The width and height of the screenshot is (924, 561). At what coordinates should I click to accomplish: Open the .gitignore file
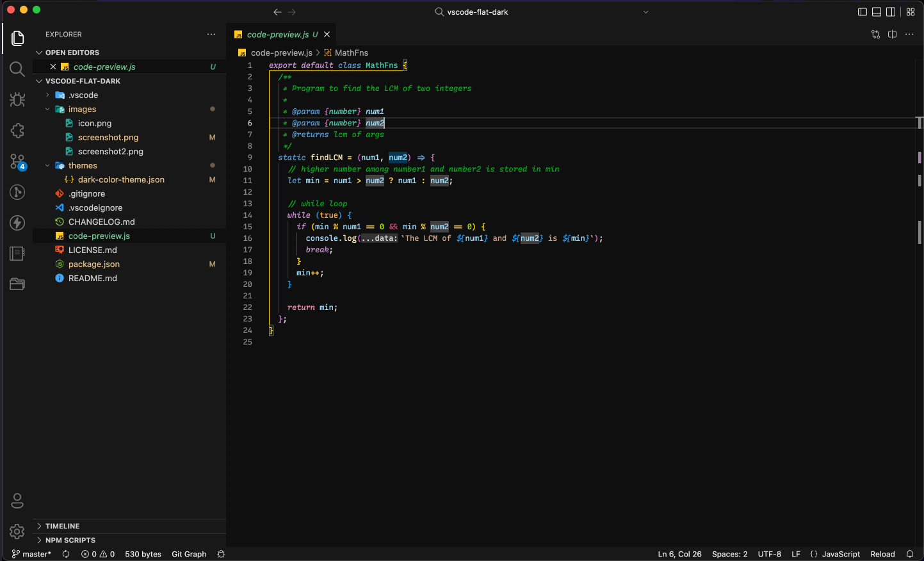(129, 193)
